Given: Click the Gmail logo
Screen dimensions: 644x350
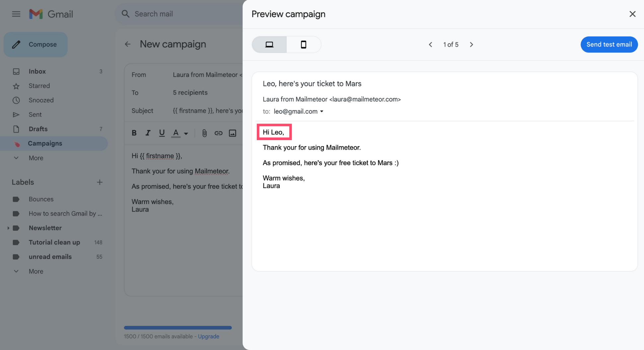Looking at the screenshot, I should [51, 14].
